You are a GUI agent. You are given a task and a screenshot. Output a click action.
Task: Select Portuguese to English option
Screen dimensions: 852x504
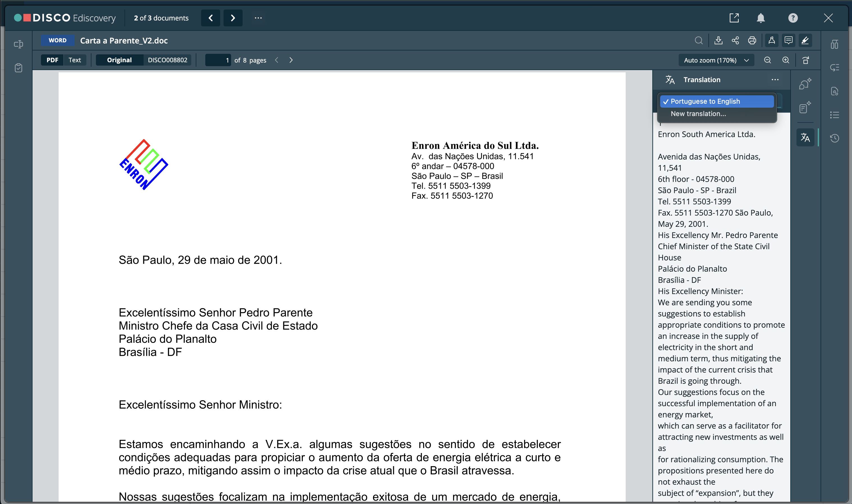pos(717,101)
